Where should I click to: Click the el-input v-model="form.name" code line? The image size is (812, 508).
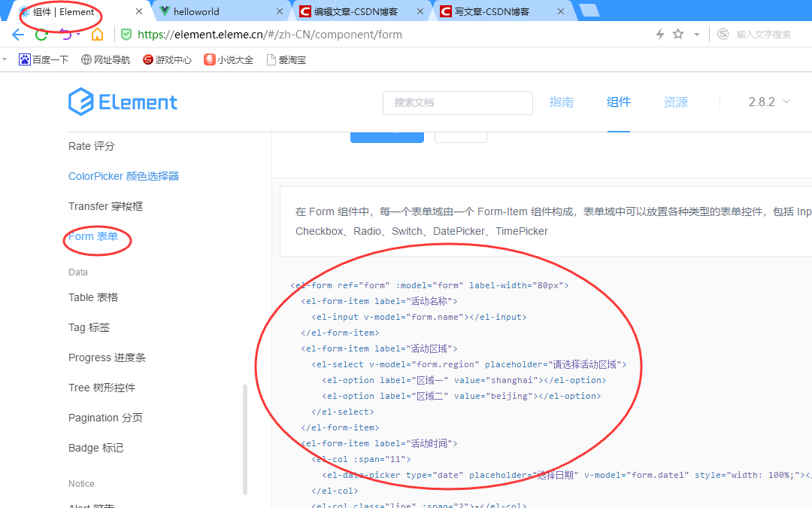[419, 317]
